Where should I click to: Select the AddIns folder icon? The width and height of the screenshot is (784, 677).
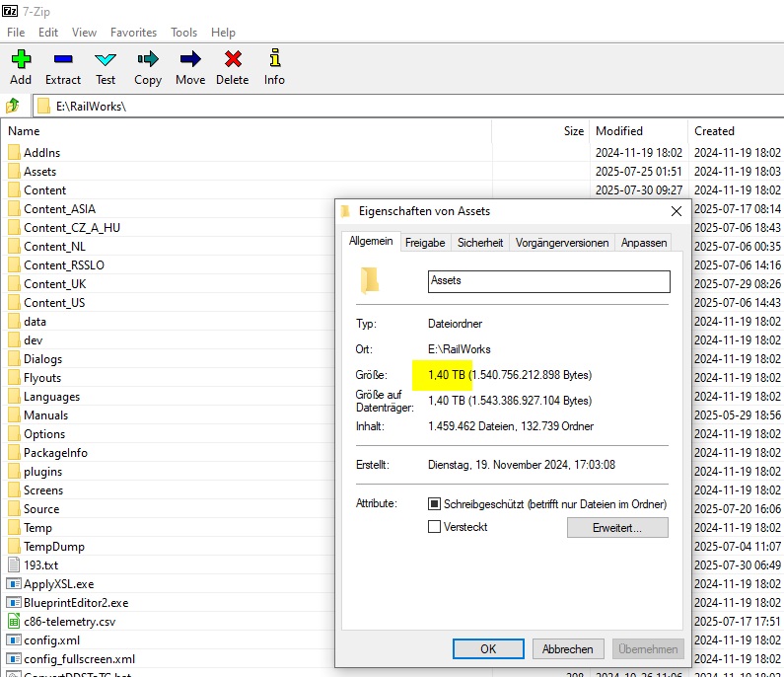coord(14,153)
